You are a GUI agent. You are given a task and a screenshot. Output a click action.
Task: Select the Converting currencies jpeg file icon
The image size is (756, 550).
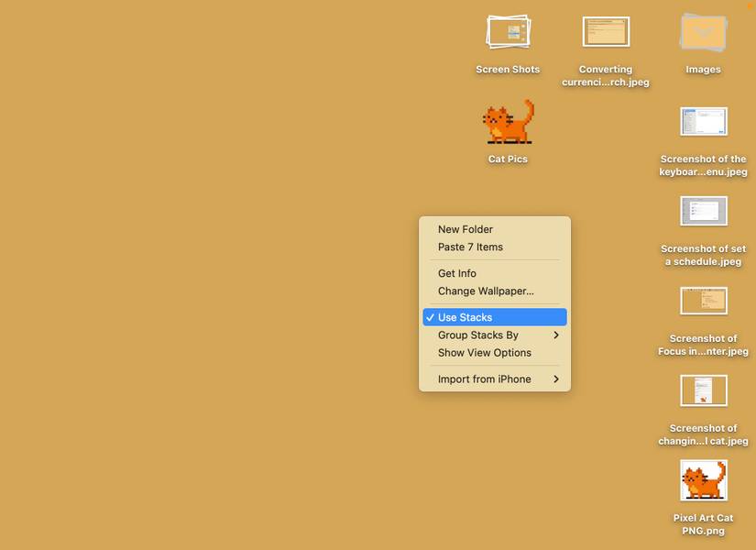coord(606,32)
